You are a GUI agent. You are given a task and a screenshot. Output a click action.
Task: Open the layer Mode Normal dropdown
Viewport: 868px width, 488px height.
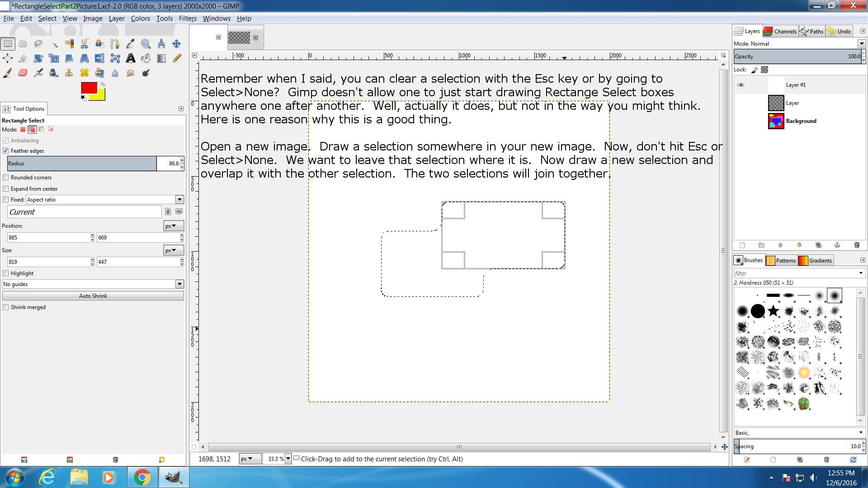pos(861,44)
